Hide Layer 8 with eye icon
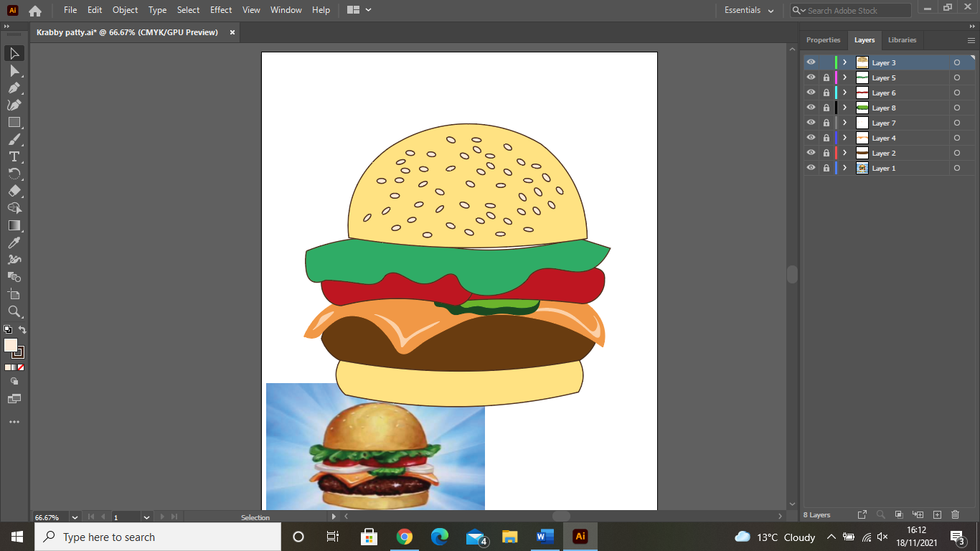The height and width of the screenshot is (551, 980). (x=811, y=108)
